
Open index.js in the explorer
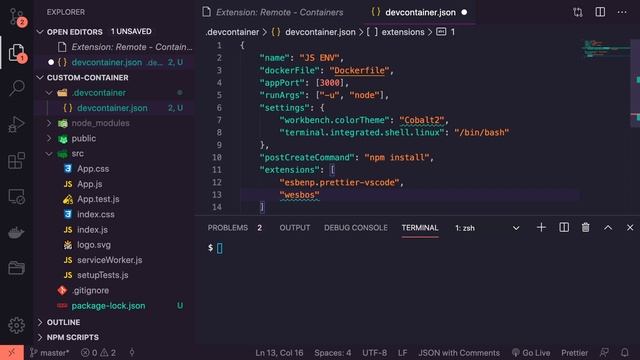pyautogui.click(x=92, y=230)
